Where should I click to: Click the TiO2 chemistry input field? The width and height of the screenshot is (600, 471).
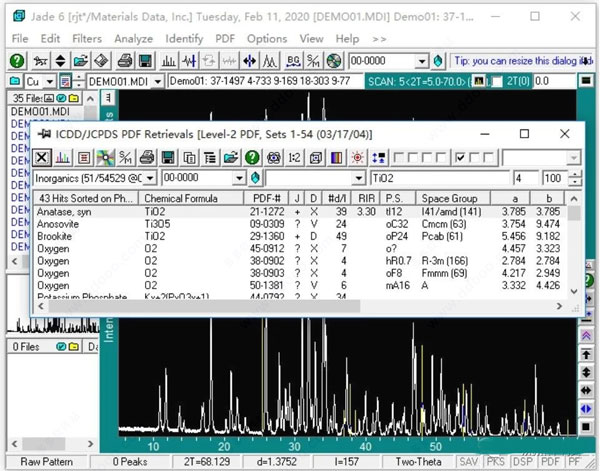tap(440, 178)
